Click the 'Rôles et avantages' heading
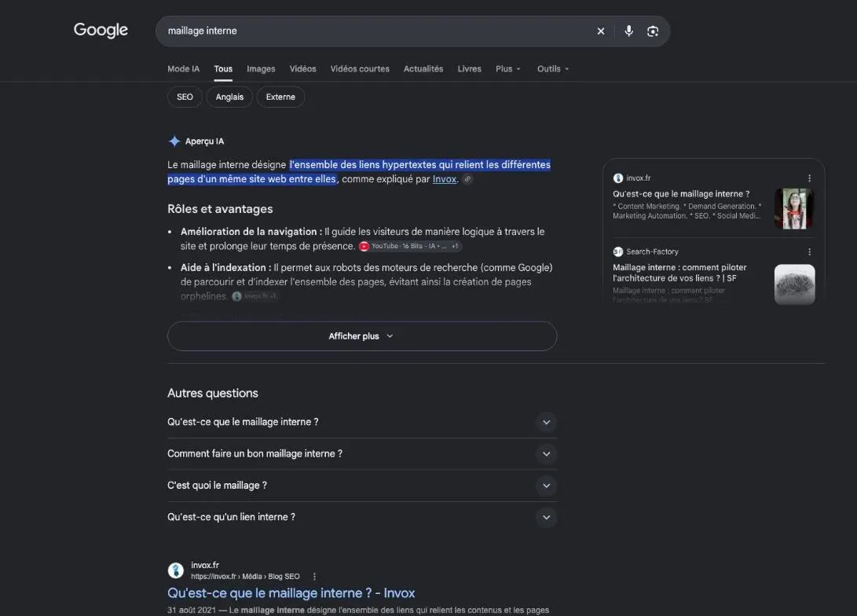Viewport: 857px width, 616px height. point(220,209)
